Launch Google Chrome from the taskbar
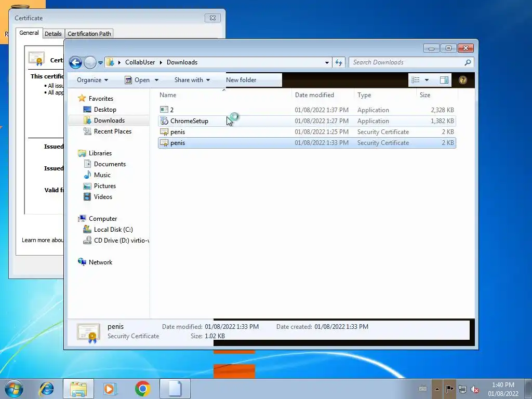The image size is (532, 399). [142, 389]
